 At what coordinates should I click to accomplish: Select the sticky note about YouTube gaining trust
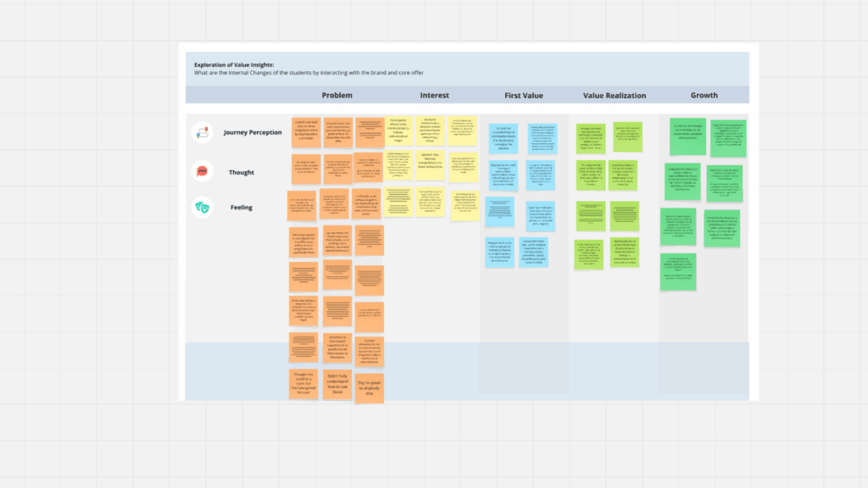[x=303, y=383]
